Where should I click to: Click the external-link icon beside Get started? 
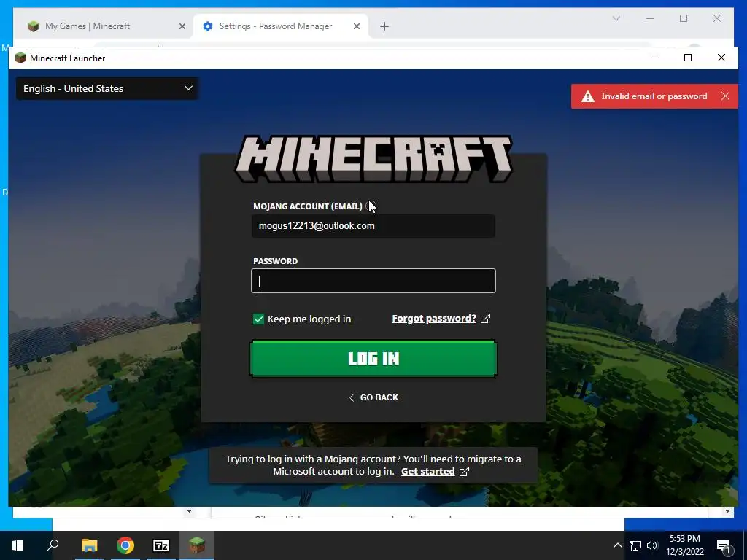tap(463, 472)
